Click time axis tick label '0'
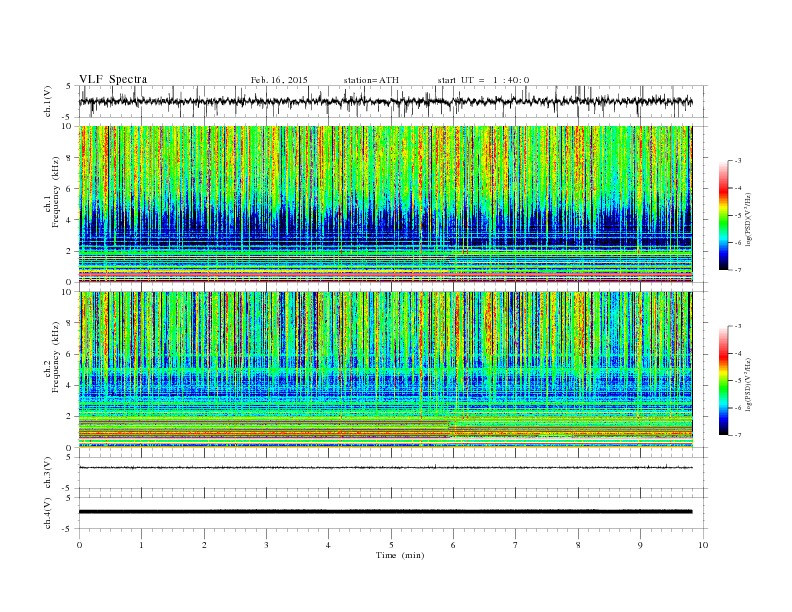Image resolution: width=792 pixels, height=612 pixels. [x=79, y=545]
